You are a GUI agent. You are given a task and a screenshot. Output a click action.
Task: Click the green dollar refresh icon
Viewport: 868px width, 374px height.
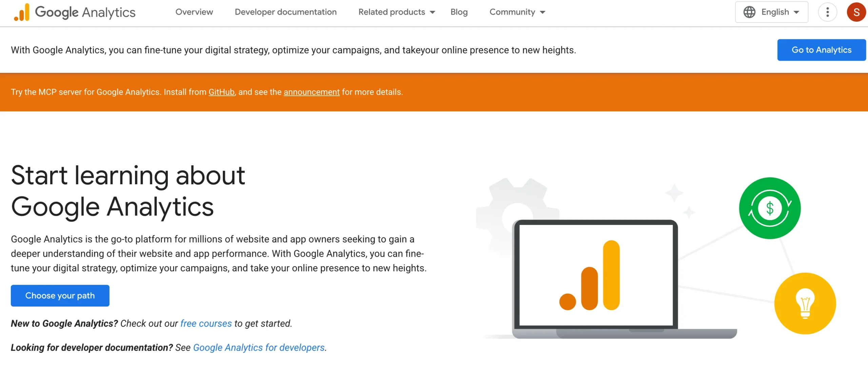tap(770, 208)
